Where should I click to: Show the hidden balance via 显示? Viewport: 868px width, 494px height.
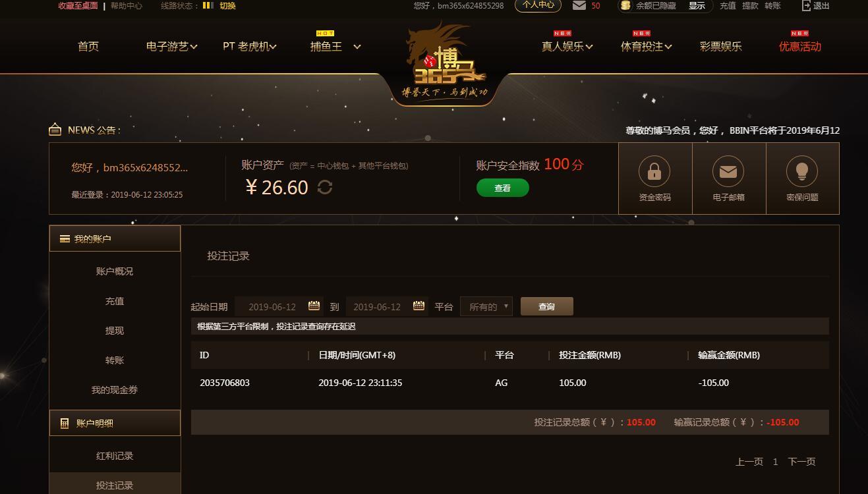point(697,5)
